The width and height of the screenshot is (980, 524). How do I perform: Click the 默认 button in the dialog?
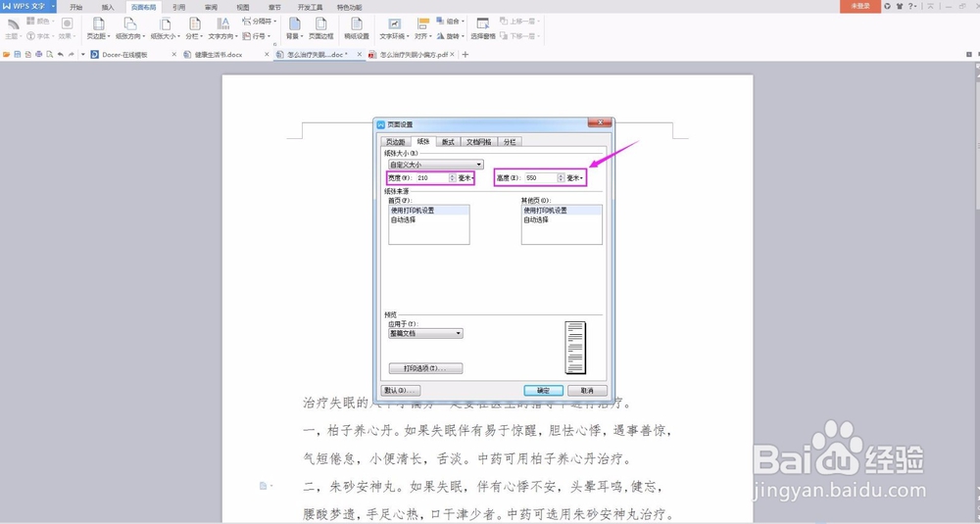(401, 391)
